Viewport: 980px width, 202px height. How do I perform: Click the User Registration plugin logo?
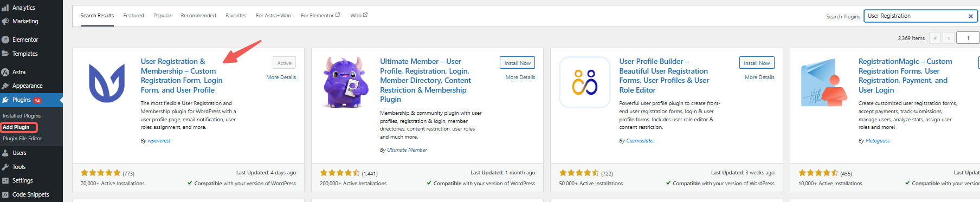[x=107, y=83]
